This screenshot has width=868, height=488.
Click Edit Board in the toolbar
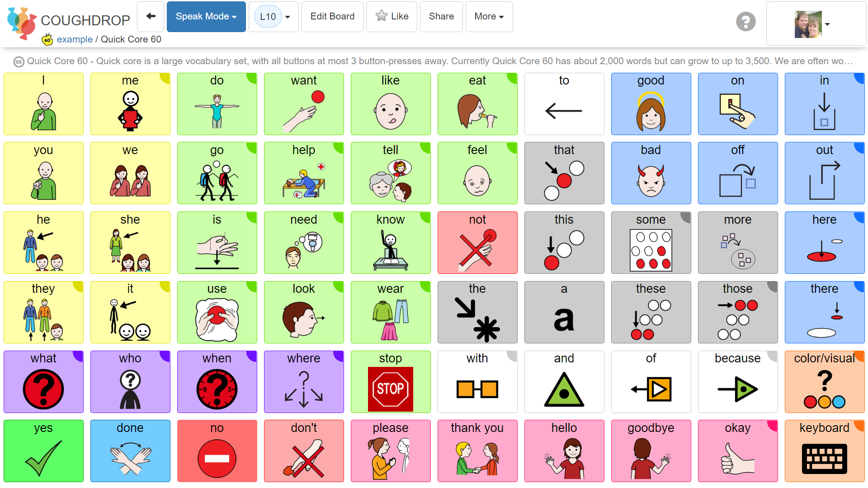tap(332, 17)
